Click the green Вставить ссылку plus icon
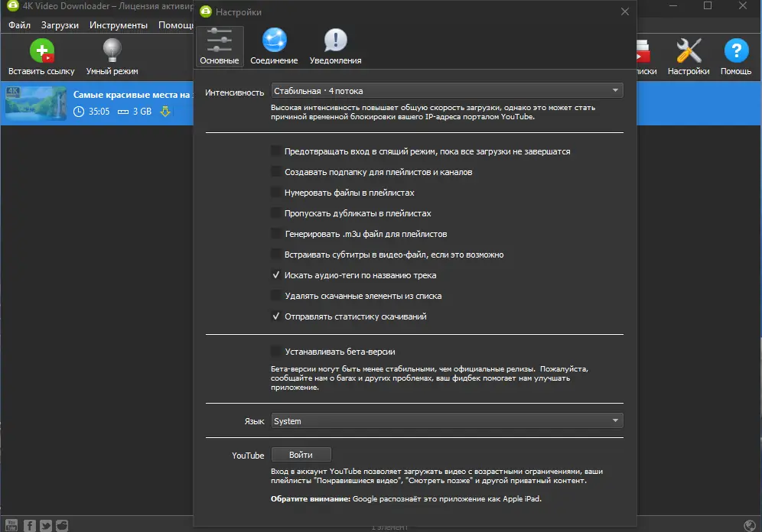The image size is (762, 532). 42,51
